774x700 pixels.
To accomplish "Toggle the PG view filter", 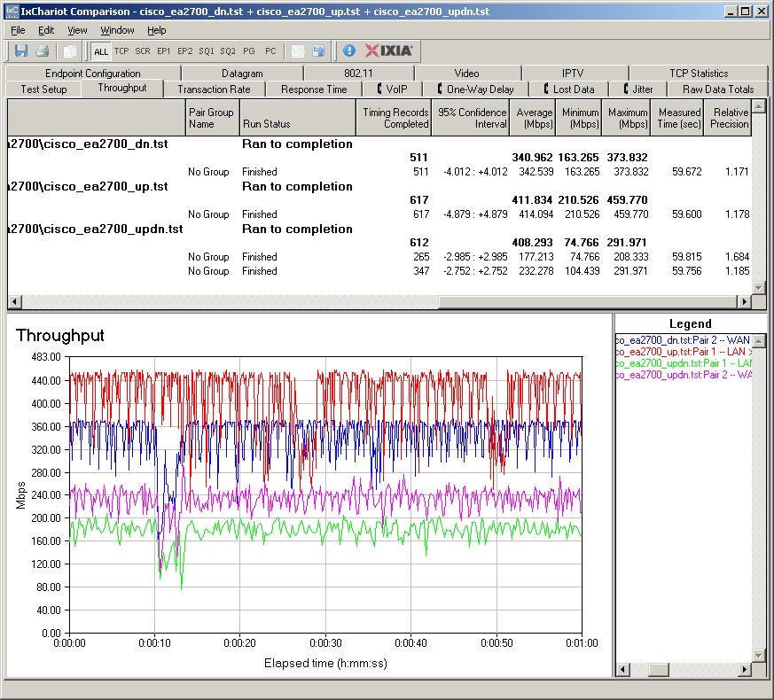I will click(x=249, y=51).
